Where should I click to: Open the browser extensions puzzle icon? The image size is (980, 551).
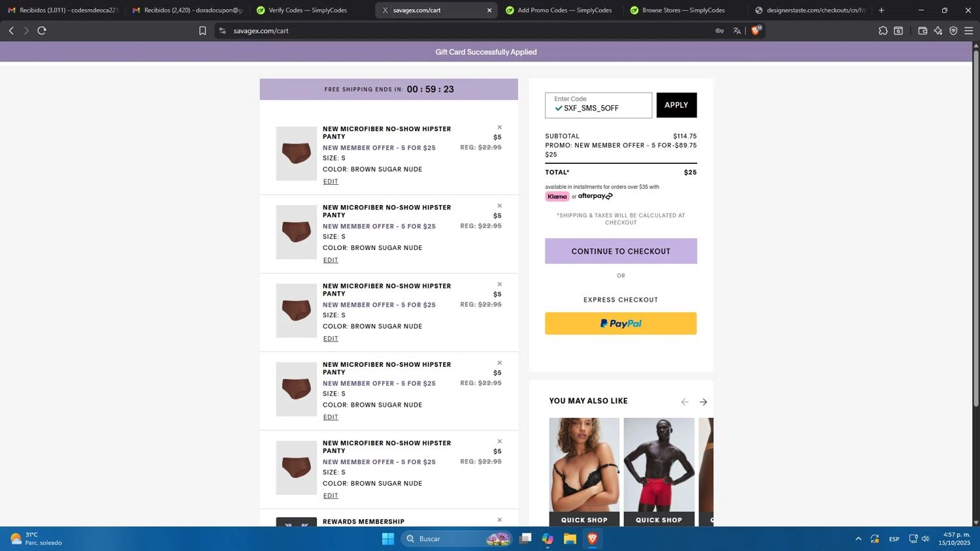(x=883, y=31)
